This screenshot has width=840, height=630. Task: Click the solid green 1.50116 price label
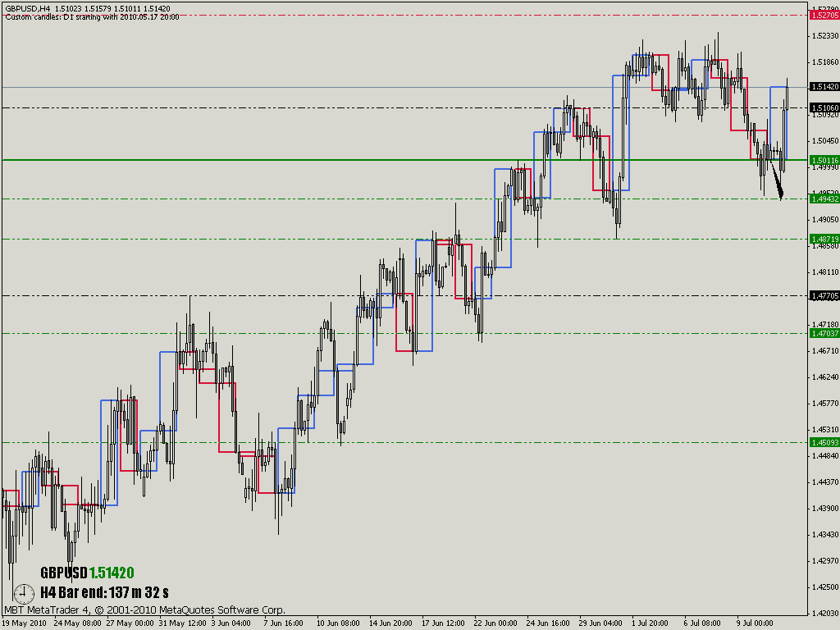[x=825, y=160]
